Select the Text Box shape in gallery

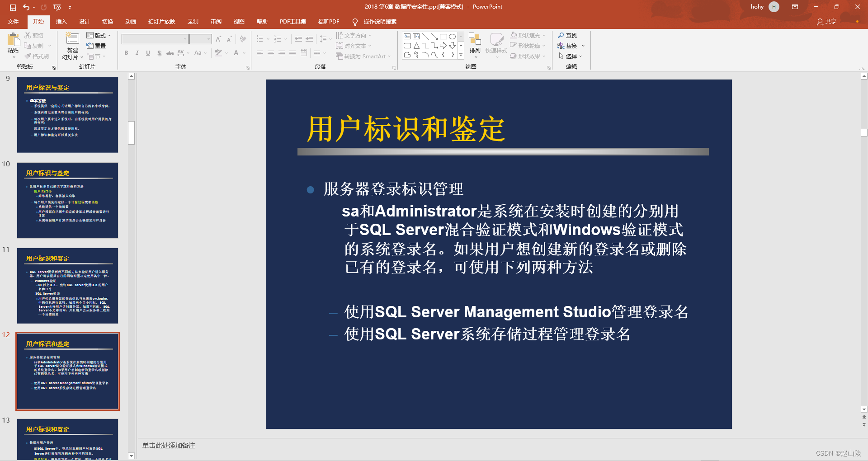click(407, 37)
